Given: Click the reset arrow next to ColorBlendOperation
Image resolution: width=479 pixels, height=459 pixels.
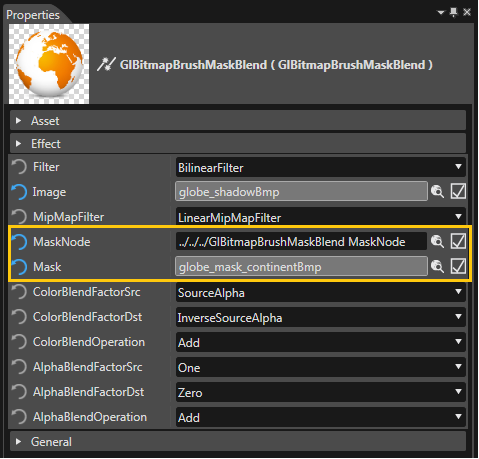Looking at the screenshot, I should coord(19,342).
